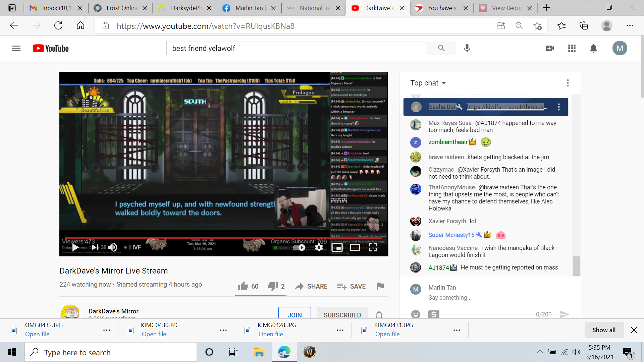Switch to the DarksydePh tab
Image resolution: width=644 pixels, height=362 pixels.
pyautogui.click(x=184, y=8)
